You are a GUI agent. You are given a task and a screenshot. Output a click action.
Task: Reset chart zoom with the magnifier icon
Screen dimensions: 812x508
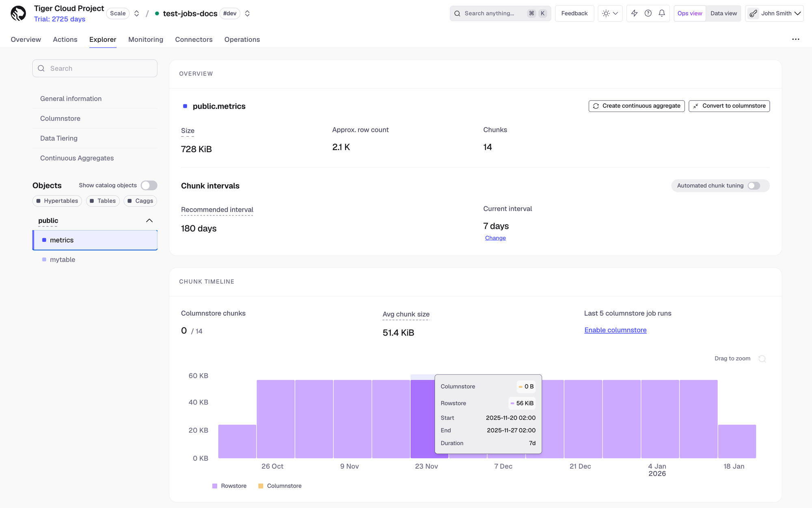762,359
